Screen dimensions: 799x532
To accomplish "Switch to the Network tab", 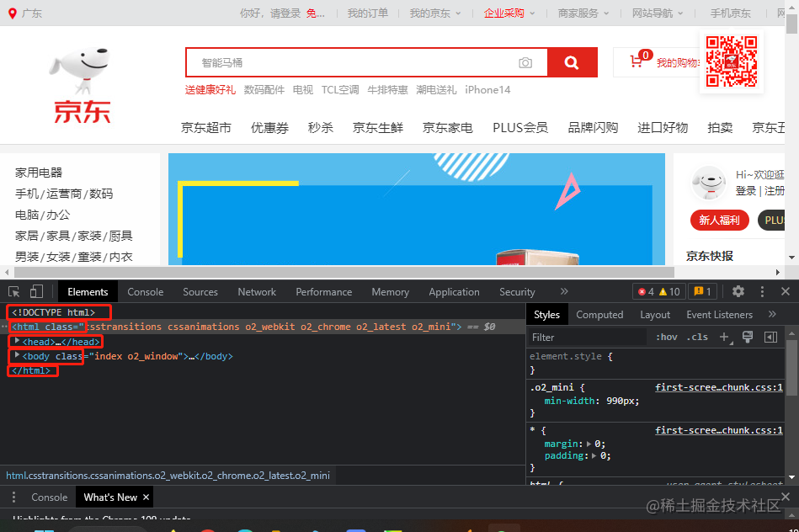I will click(257, 292).
